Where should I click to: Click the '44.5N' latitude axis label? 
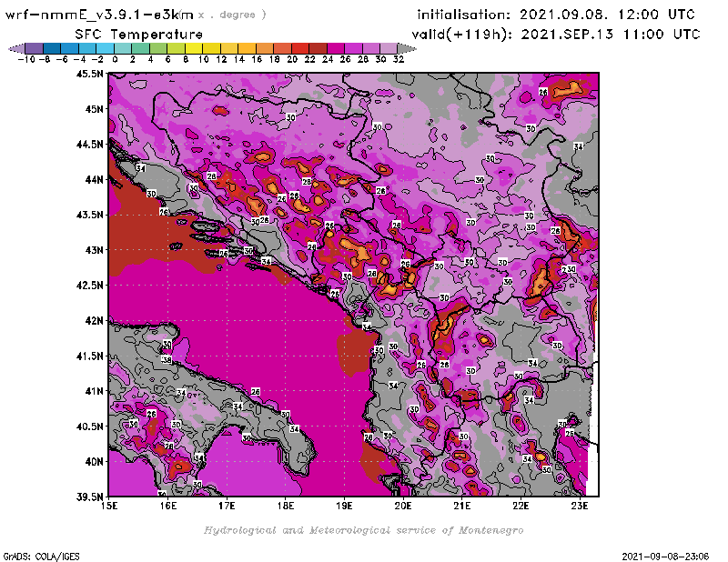90,145
